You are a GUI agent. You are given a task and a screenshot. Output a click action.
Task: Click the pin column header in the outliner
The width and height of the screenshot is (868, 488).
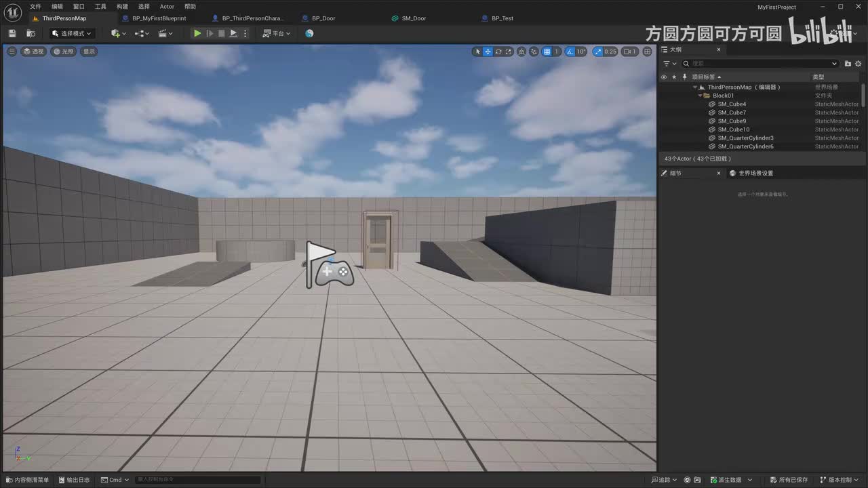coord(684,77)
